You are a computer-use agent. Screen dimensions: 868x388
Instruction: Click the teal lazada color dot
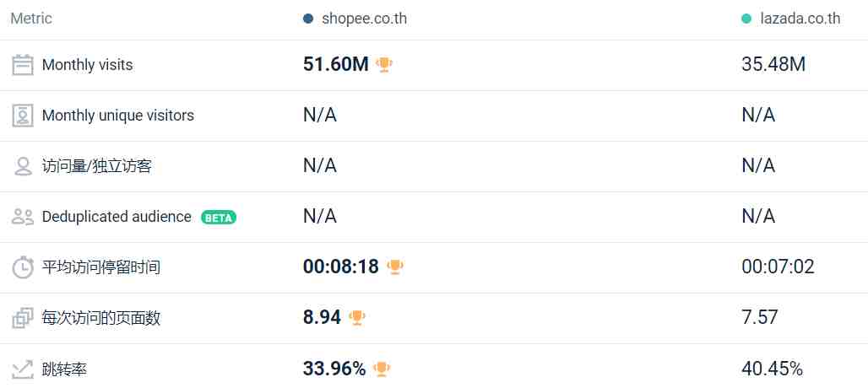point(746,19)
